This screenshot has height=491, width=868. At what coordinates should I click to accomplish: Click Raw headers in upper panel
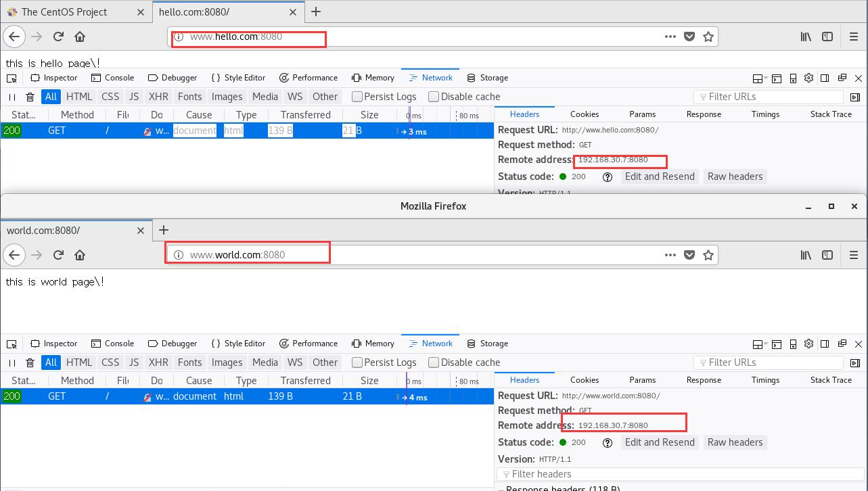click(735, 177)
